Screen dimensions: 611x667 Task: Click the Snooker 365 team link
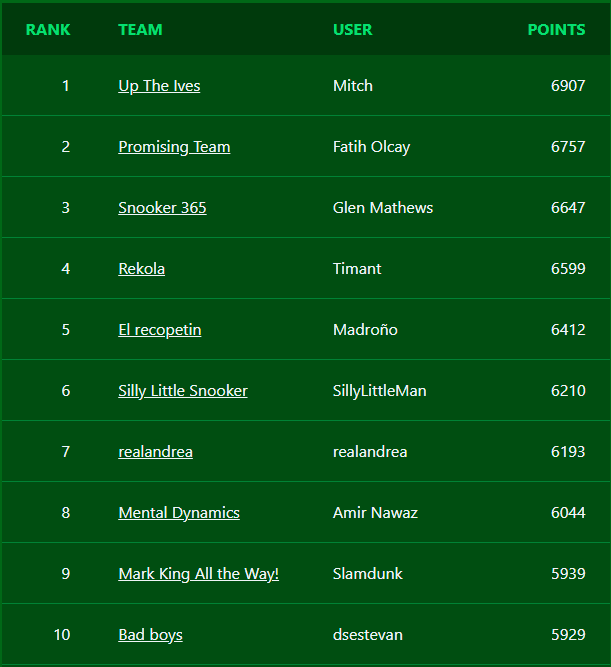[162, 208]
